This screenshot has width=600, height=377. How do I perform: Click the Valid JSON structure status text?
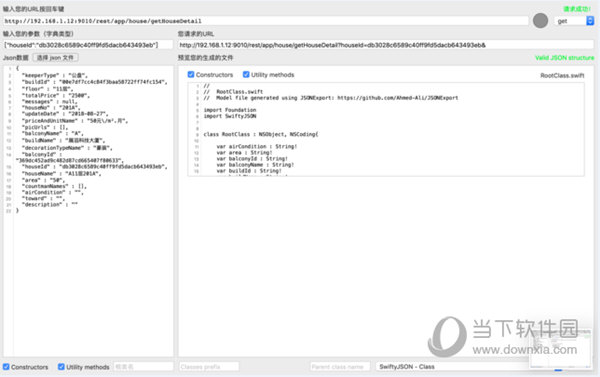click(x=564, y=58)
